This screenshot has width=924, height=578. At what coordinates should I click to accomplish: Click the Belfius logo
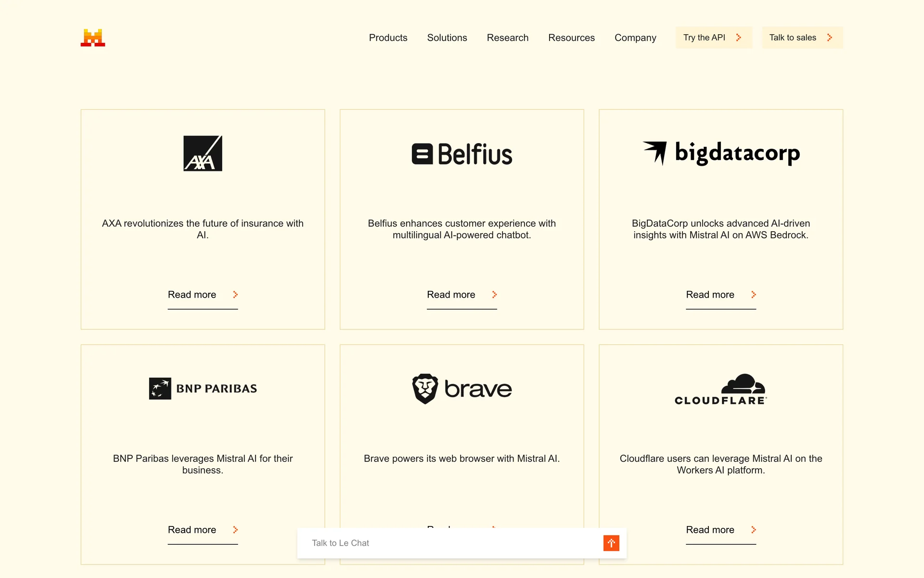click(462, 154)
